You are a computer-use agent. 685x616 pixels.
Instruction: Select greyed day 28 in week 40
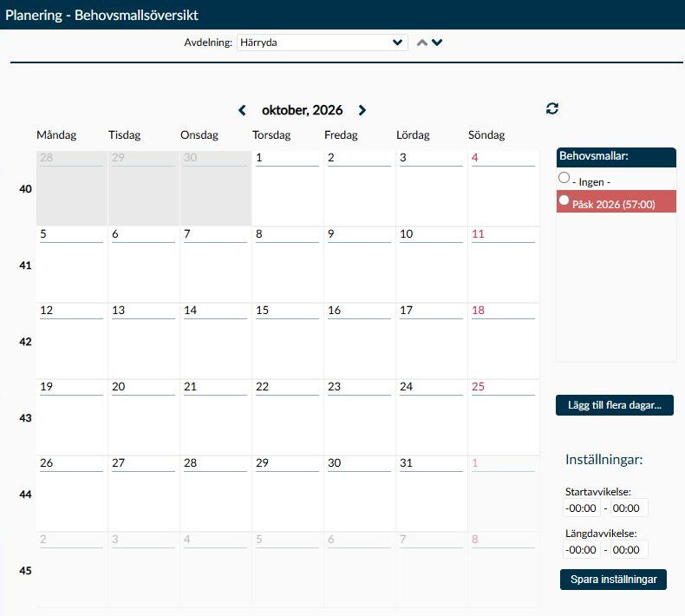72,188
